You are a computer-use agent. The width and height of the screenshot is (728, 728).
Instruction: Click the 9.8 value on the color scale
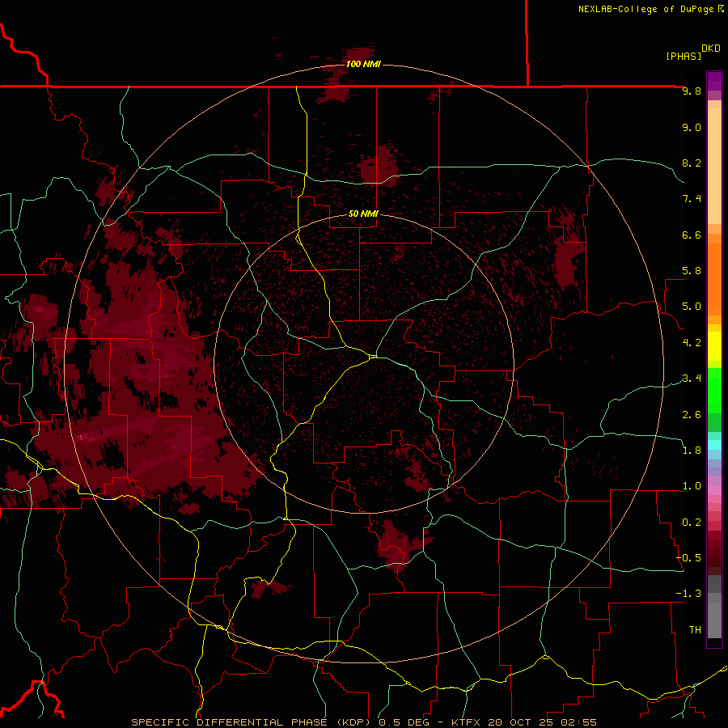692,91
